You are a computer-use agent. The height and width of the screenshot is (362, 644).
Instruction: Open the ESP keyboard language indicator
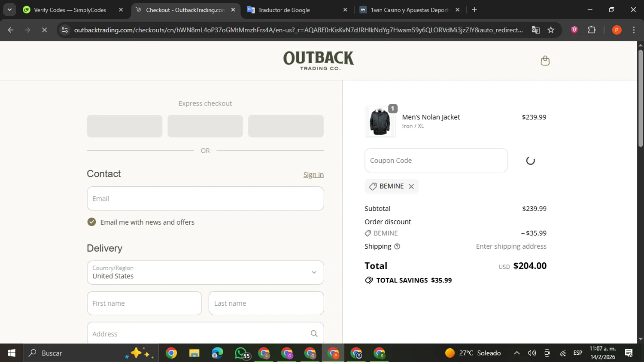coord(578,353)
